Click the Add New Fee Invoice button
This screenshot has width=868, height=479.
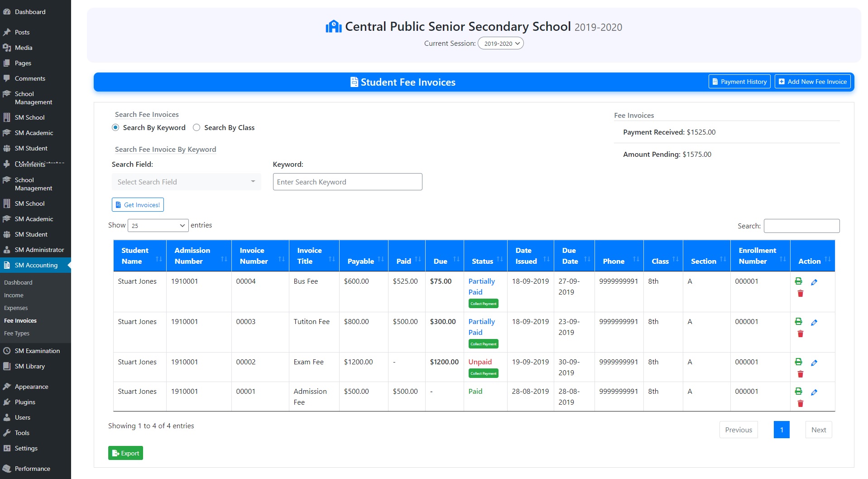click(812, 82)
